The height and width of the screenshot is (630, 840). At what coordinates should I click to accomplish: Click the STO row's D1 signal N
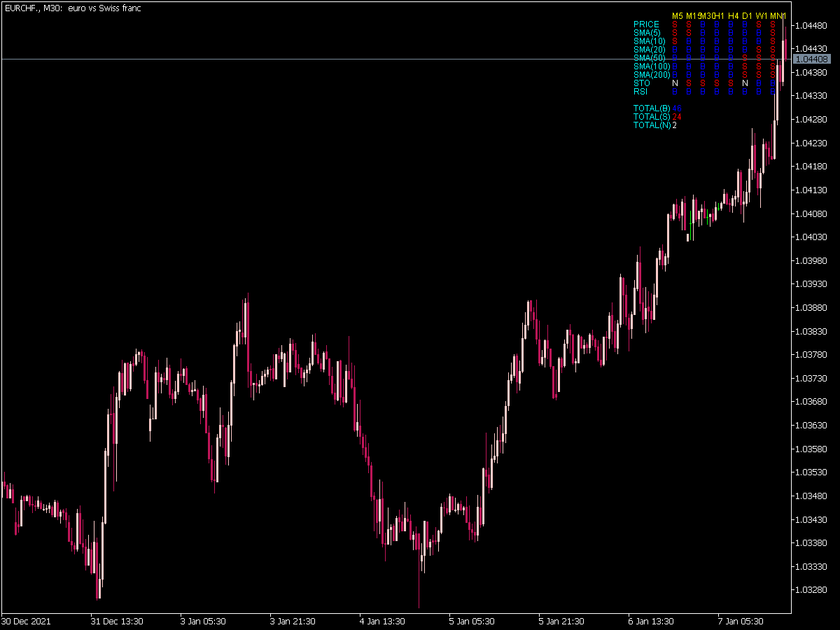tap(745, 83)
